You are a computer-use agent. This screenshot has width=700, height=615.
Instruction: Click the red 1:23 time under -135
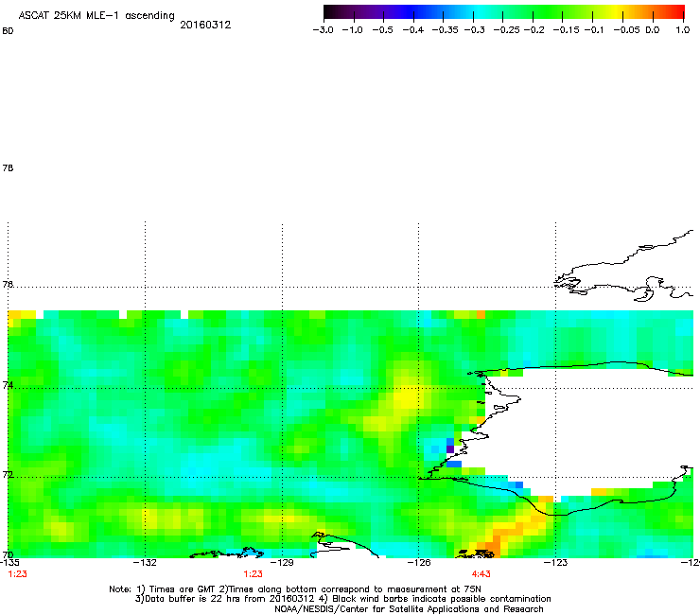pyautogui.click(x=17, y=574)
